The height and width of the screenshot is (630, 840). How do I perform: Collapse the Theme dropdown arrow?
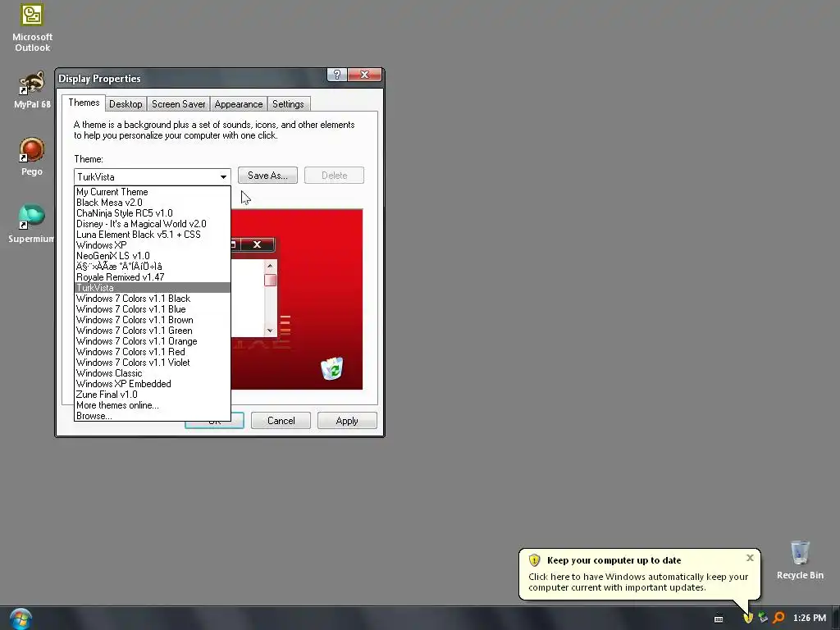[223, 177]
